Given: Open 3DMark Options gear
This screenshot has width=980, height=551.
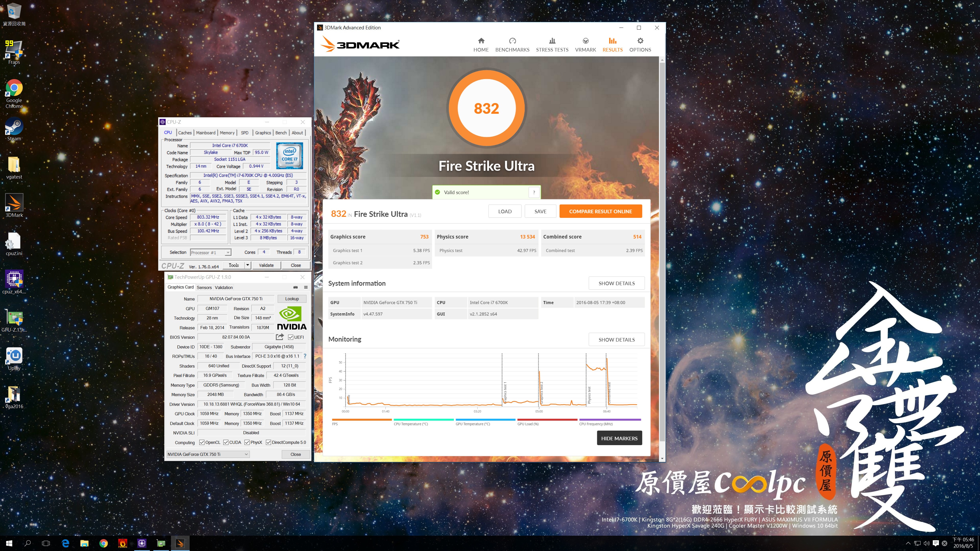Looking at the screenshot, I should [640, 44].
